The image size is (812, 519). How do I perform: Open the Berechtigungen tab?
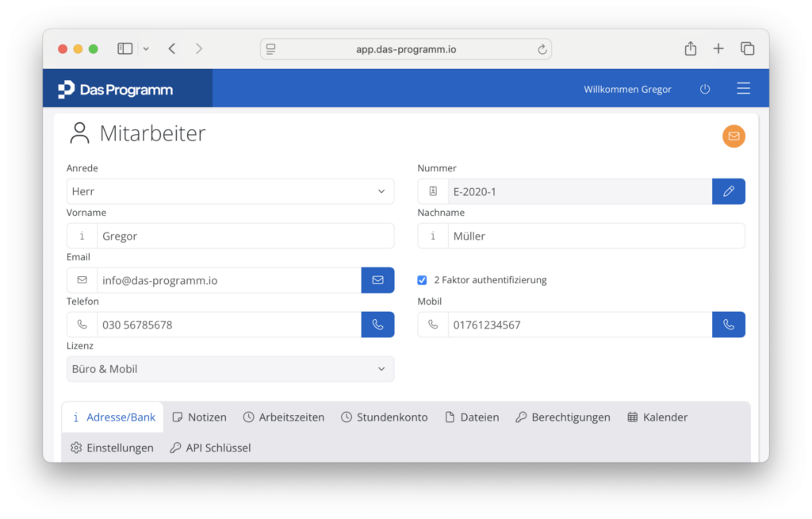coord(562,417)
